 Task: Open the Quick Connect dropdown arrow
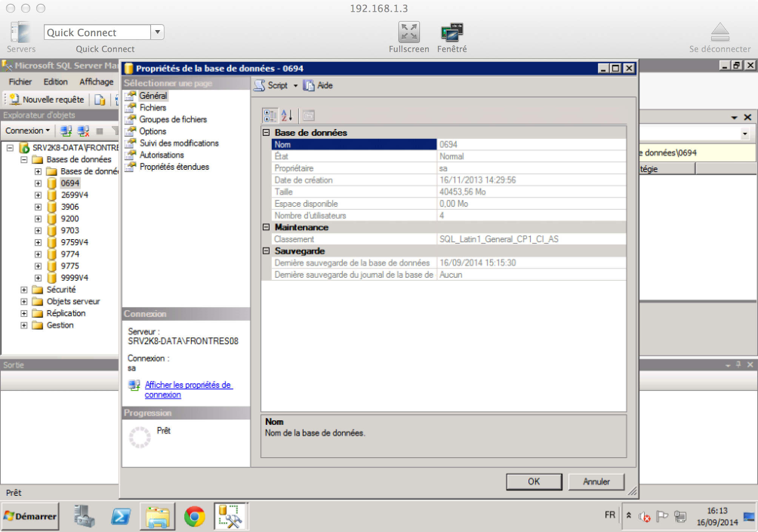(x=157, y=32)
